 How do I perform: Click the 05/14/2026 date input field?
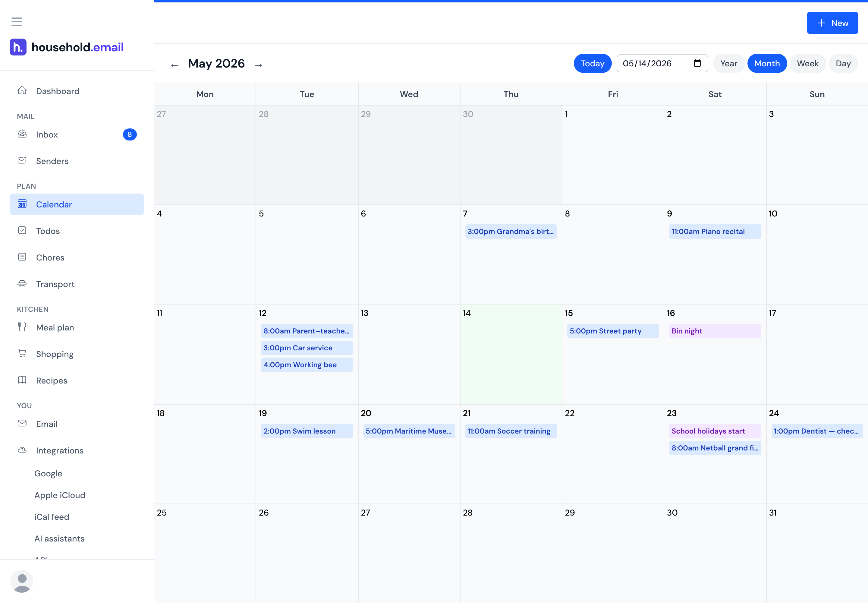[x=662, y=63]
